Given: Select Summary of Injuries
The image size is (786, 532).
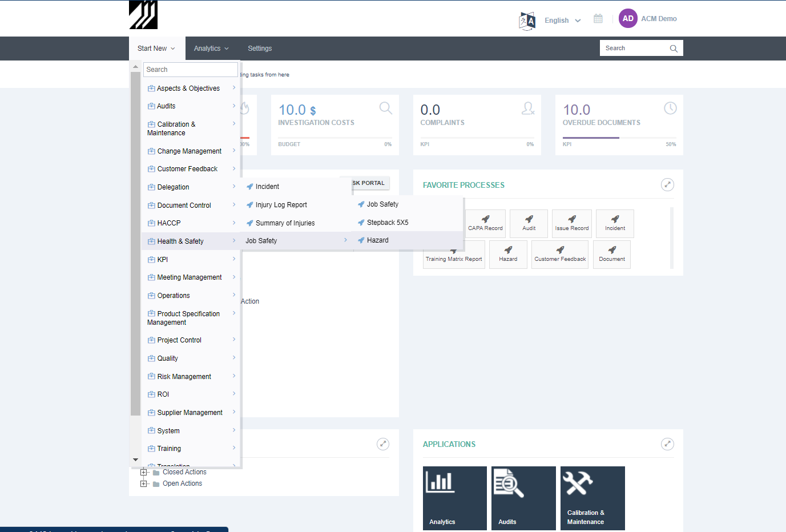Looking at the screenshot, I should (x=296, y=223).
